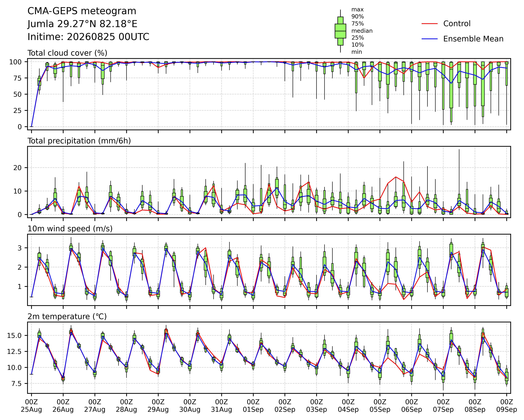Click the '00Z 28Aug' x-axis label
The height and width of the screenshot is (420, 524).
pos(126,406)
